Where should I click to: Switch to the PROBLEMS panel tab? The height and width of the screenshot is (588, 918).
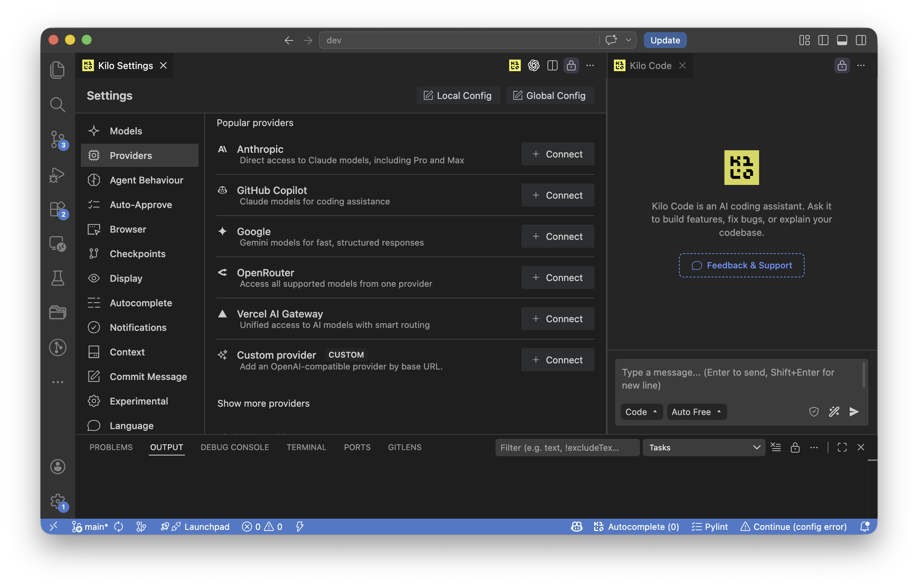[111, 448]
